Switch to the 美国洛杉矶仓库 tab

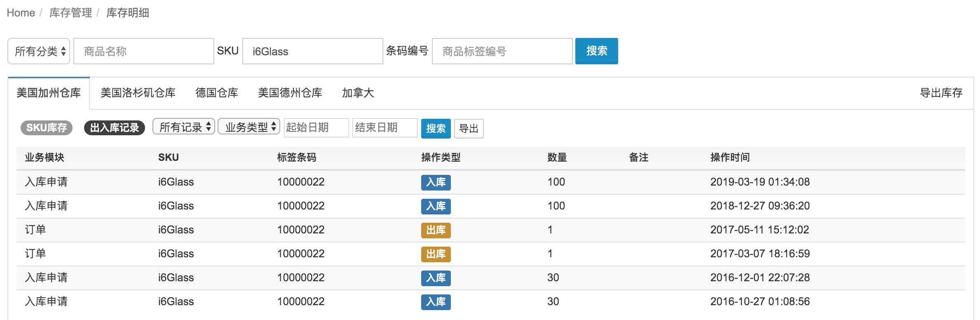[x=138, y=93]
